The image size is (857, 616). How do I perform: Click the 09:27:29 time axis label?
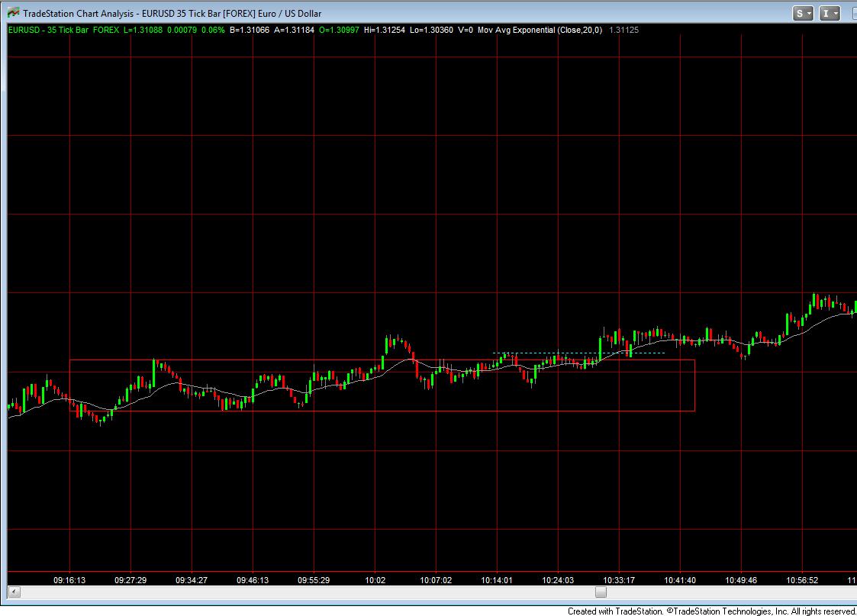click(130, 580)
